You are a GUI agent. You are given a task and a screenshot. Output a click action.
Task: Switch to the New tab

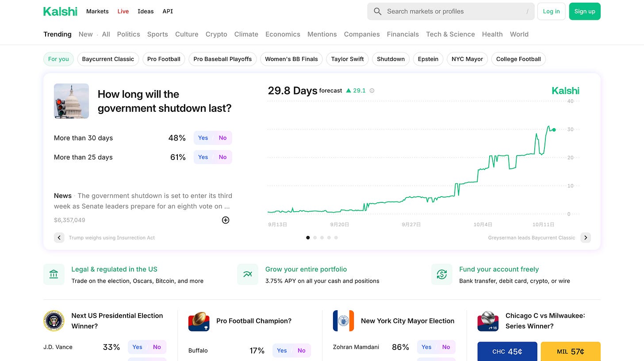[86, 34]
